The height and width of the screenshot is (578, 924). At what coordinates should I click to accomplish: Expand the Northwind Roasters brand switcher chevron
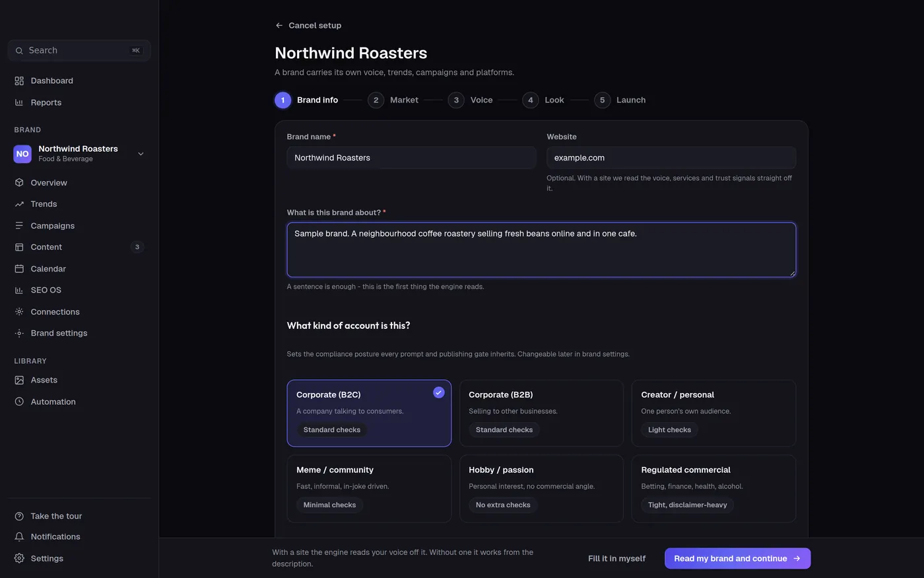pyautogui.click(x=141, y=154)
